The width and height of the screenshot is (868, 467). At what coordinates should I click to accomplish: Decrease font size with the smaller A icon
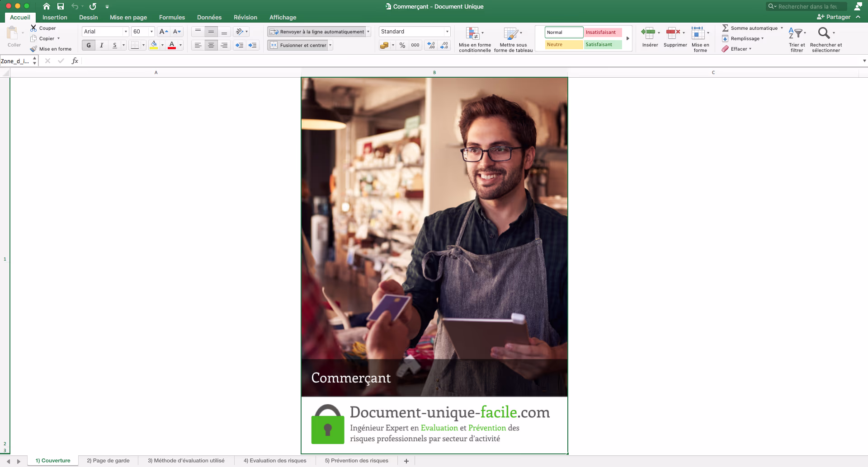click(177, 32)
